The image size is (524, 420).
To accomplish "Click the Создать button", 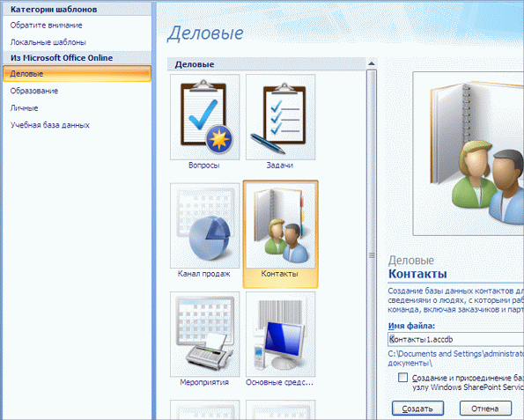I will [417, 409].
